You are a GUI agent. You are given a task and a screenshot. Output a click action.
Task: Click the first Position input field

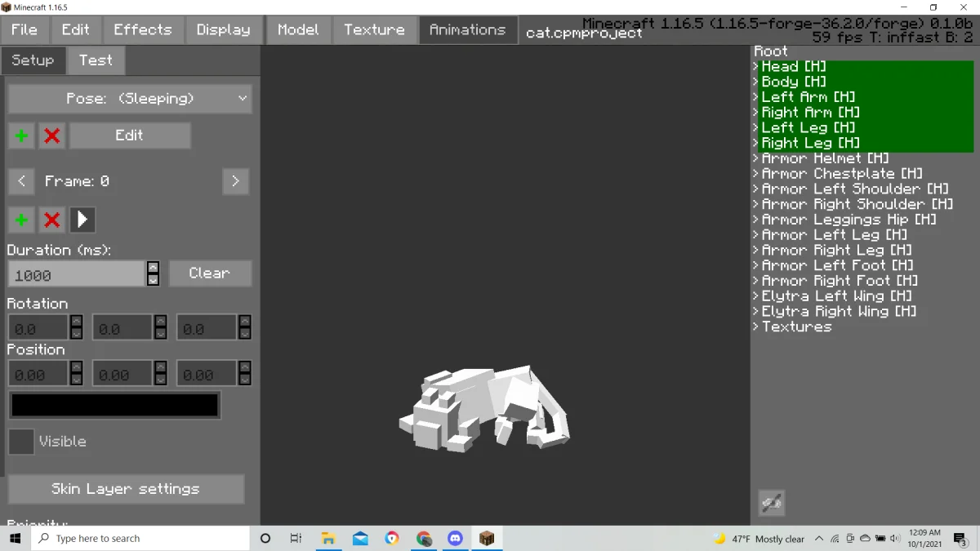click(x=38, y=374)
